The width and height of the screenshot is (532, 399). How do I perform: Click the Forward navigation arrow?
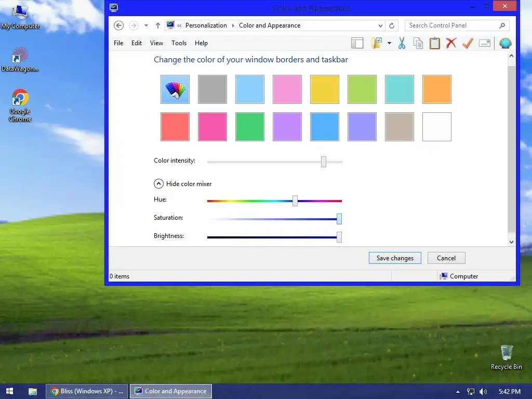tap(134, 25)
